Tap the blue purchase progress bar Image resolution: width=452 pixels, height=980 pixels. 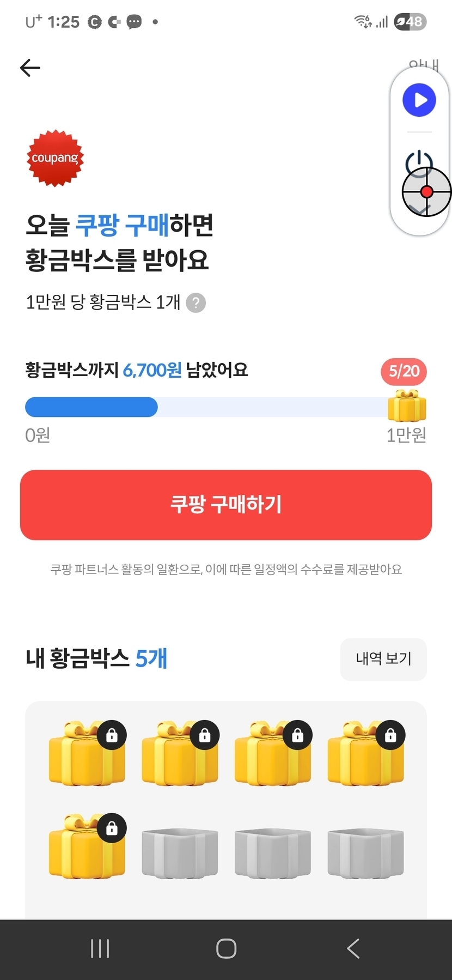tap(91, 407)
